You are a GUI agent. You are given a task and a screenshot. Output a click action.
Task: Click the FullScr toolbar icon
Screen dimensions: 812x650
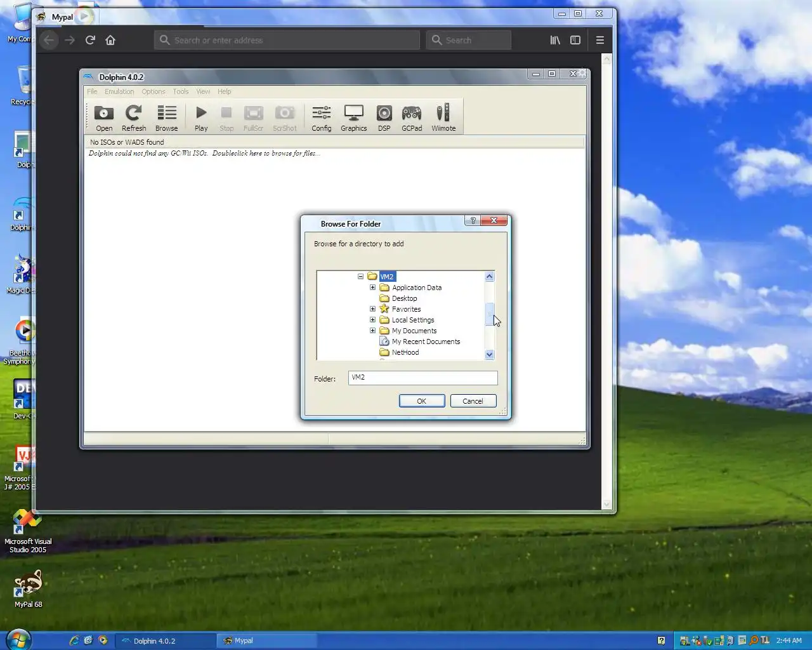[x=253, y=118]
